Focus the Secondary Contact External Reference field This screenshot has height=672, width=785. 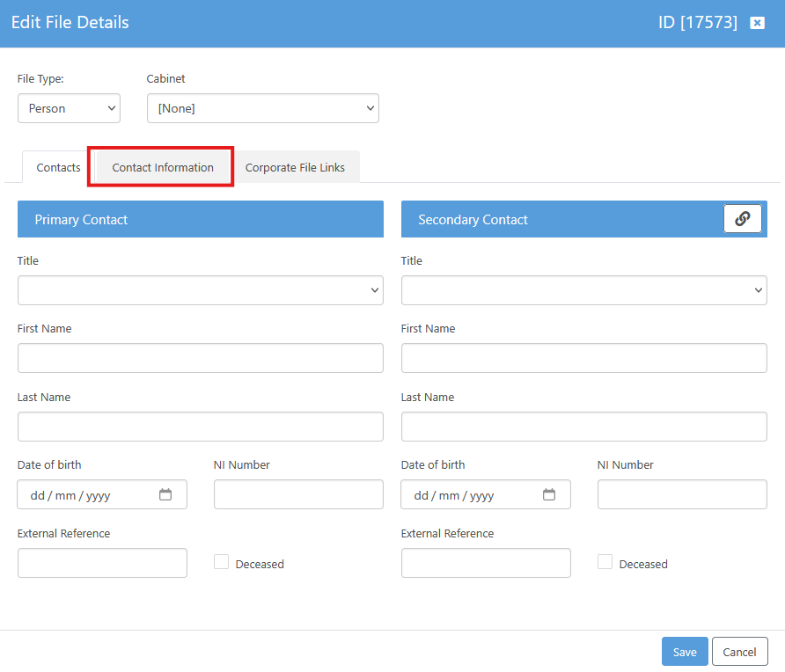click(486, 563)
